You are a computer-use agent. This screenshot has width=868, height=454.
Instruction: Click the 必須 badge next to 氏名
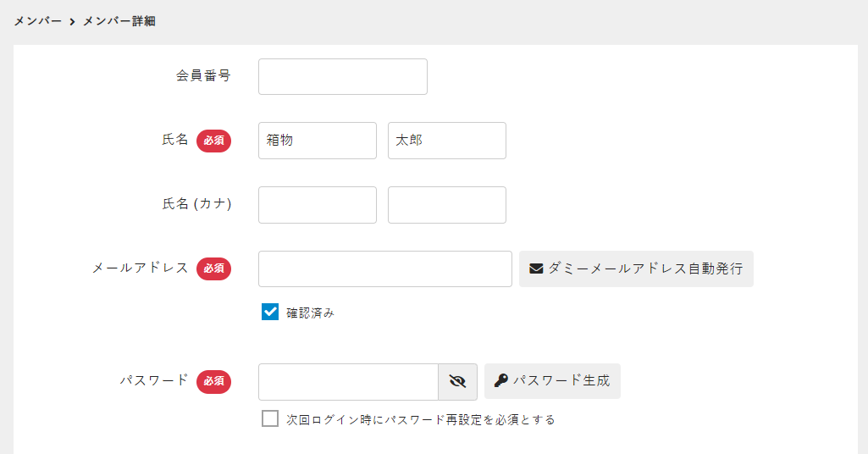coord(213,141)
